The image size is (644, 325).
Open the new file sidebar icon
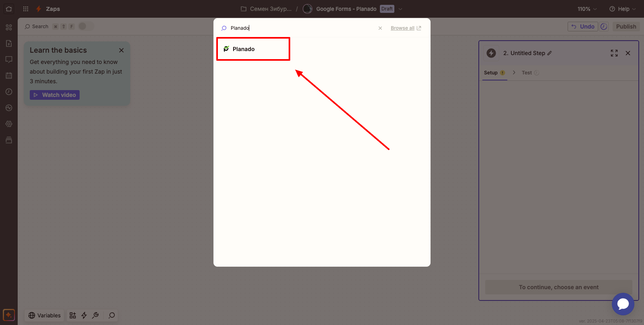coord(9,43)
